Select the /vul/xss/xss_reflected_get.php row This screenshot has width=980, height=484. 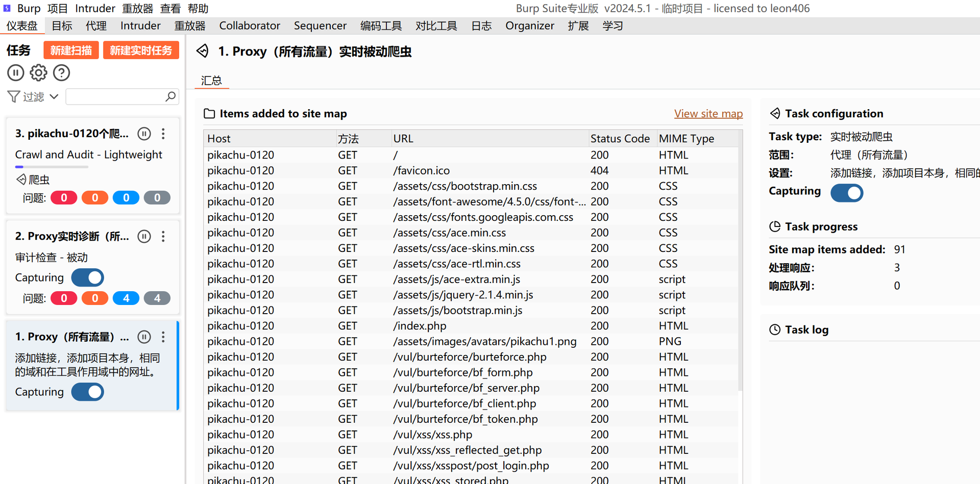coord(471,450)
